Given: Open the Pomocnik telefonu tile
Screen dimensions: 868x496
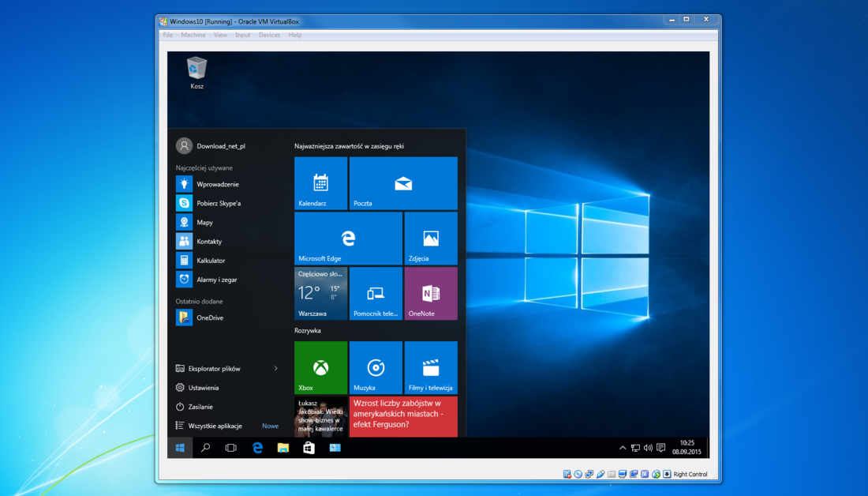Looking at the screenshot, I should point(376,293).
